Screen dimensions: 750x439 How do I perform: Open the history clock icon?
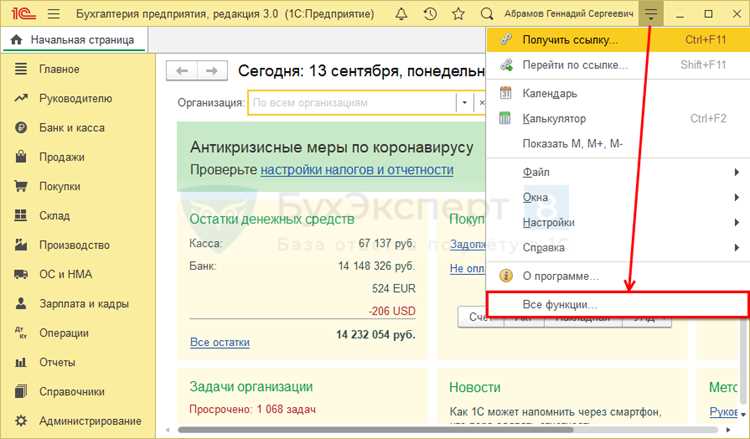pos(430,14)
